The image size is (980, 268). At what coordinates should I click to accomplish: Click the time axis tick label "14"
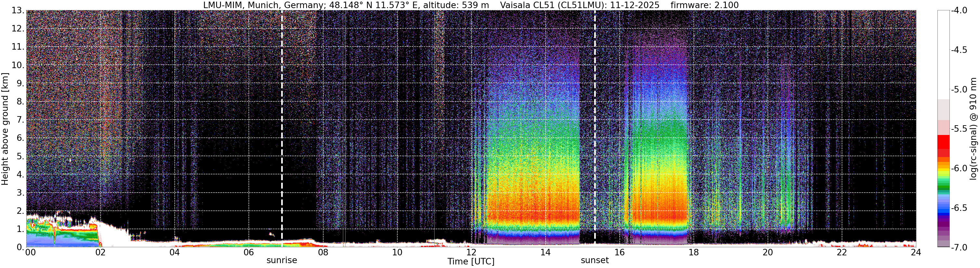tap(545, 252)
